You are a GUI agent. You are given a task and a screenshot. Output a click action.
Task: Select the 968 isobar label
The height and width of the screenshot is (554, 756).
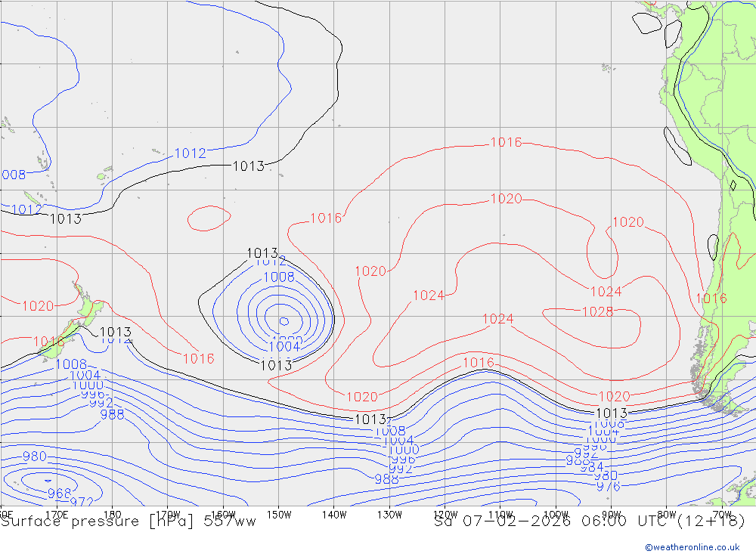coord(59,494)
